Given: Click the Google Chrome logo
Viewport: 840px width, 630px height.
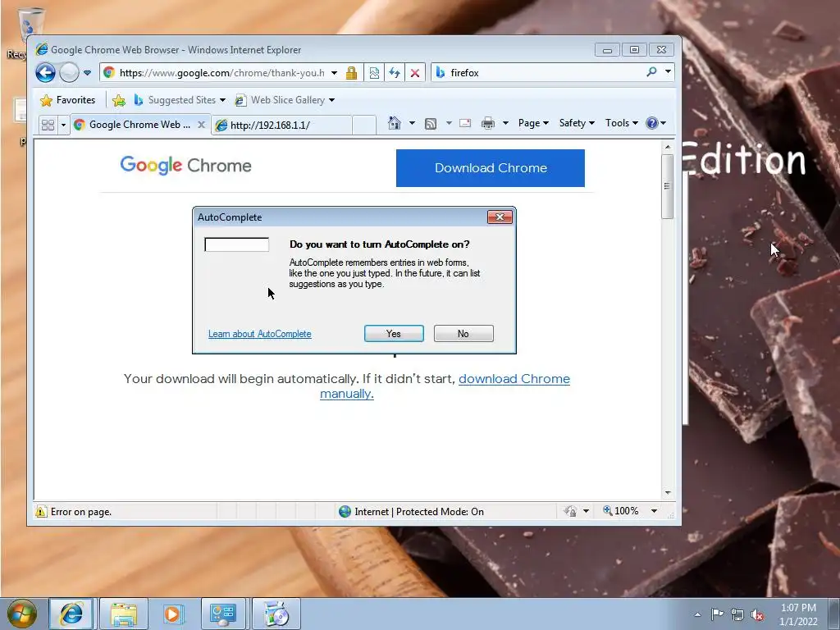Looking at the screenshot, I should pyautogui.click(x=186, y=165).
